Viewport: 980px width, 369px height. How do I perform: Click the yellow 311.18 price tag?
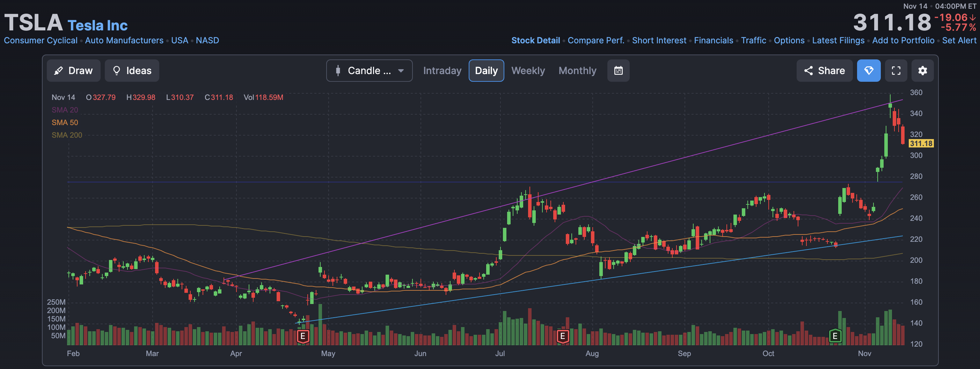(x=921, y=144)
